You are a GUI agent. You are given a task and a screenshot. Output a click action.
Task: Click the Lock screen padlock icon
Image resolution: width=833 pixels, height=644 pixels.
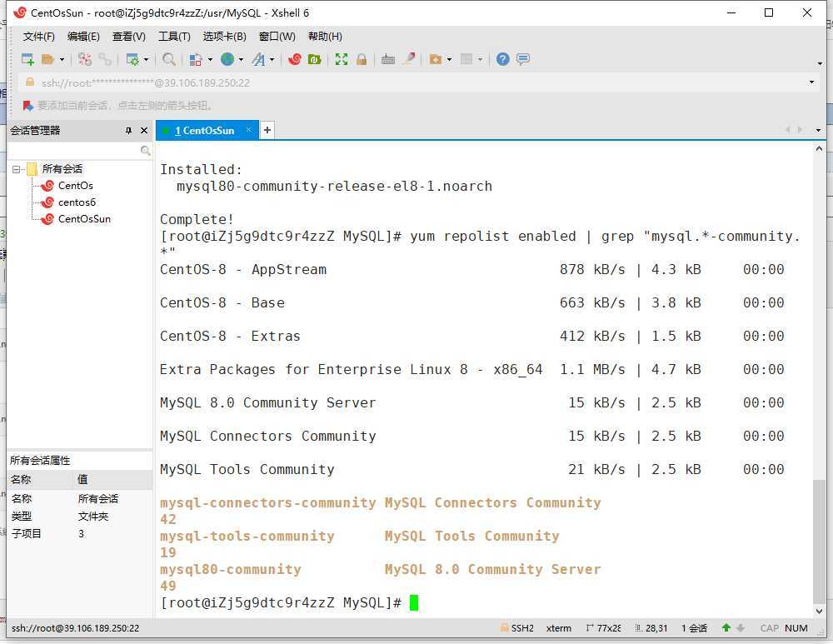(362, 59)
